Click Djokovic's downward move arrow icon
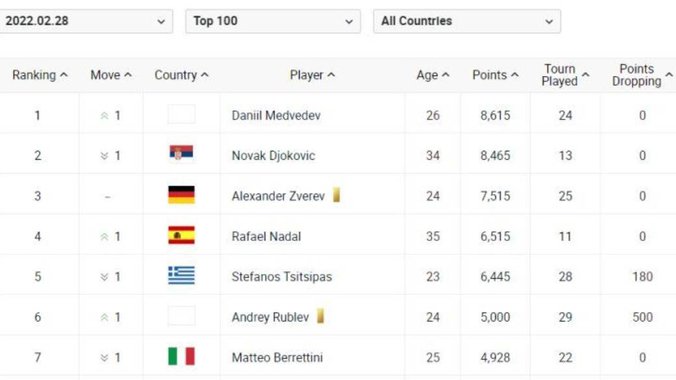The image size is (676, 380). (104, 156)
